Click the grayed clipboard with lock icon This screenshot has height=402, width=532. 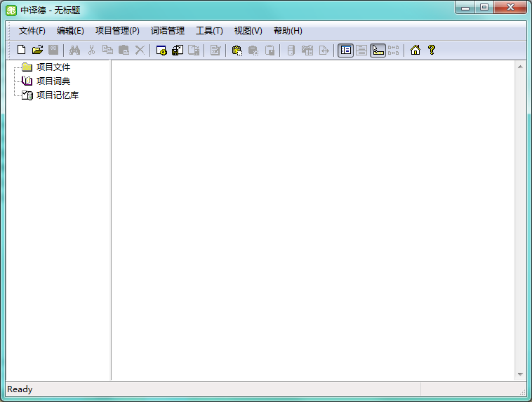[270, 51]
